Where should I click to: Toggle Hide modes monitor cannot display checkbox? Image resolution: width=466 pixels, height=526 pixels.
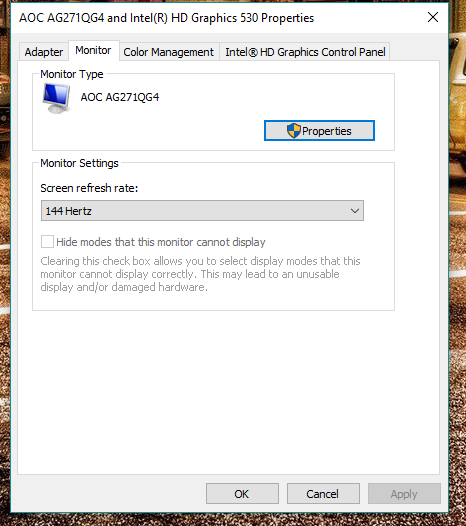(47, 242)
